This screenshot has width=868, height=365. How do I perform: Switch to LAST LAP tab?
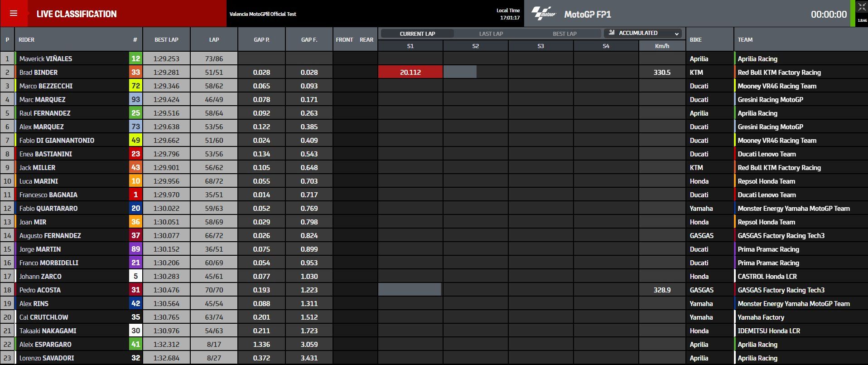(x=491, y=34)
